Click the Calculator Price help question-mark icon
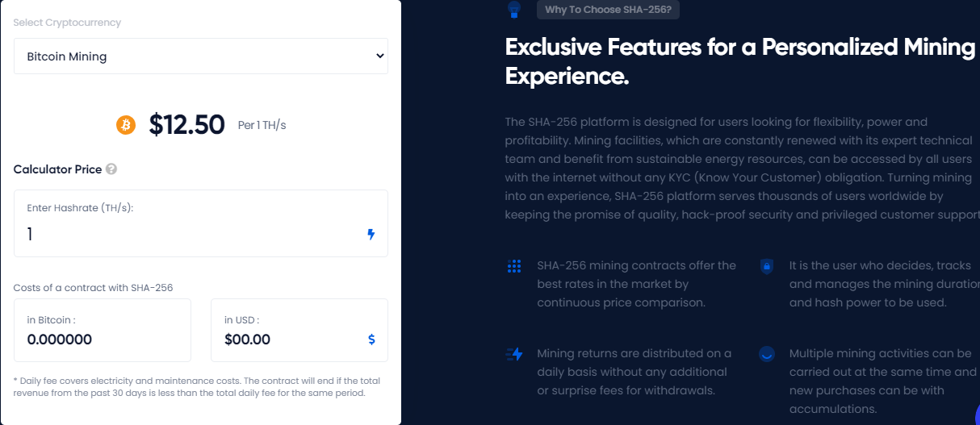 pyautogui.click(x=111, y=169)
